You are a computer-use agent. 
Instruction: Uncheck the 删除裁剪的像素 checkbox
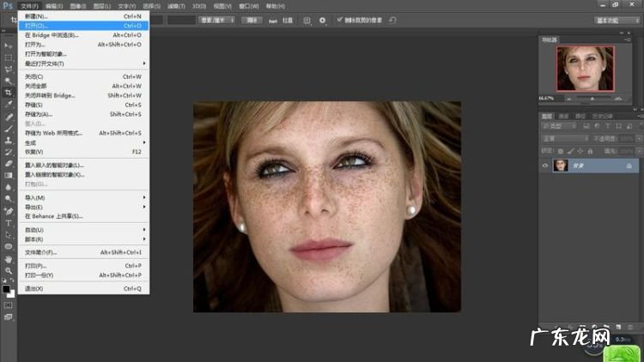tap(340, 19)
